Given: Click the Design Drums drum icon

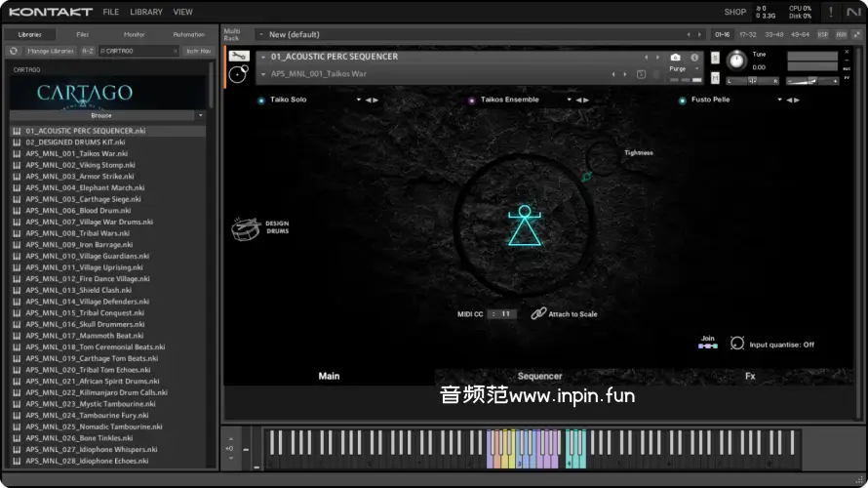Looking at the screenshot, I should 245,228.
